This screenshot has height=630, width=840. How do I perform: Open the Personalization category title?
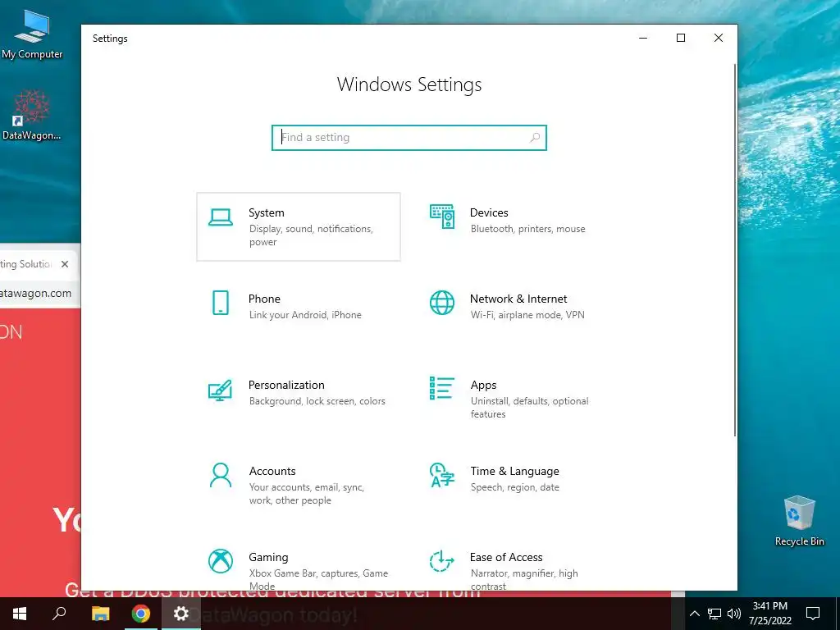coord(286,386)
